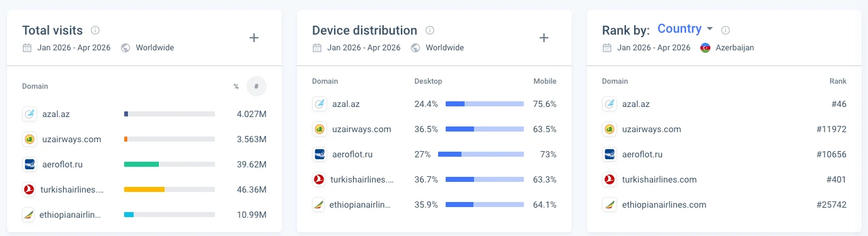Click Ethiopian Airlines favicon in Rank list
This screenshot has width=868, height=236.
pos(609,205)
